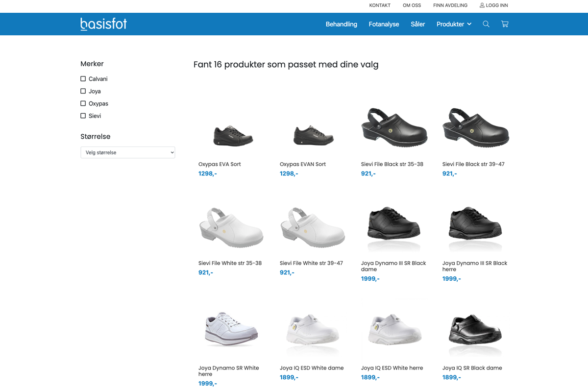588x392 pixels.
Task: Click the 1899,- price under Joya IQ ESD White dame
Action: pos(289,377)
